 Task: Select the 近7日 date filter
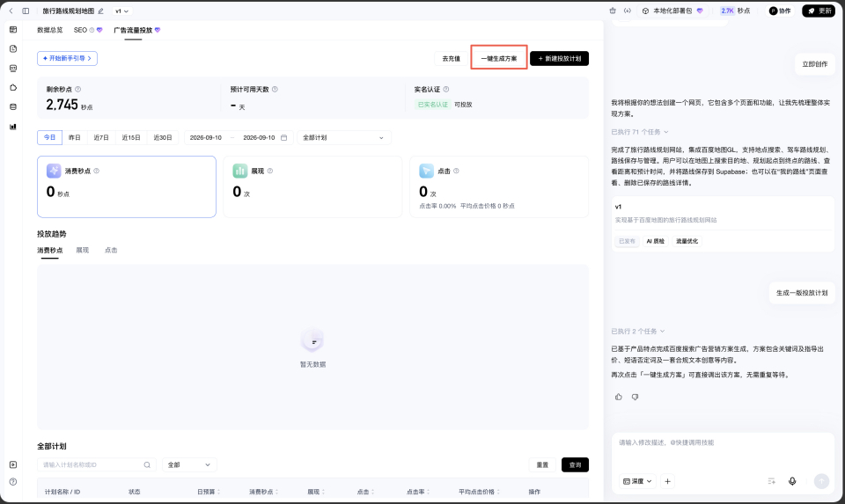[101, 137]
